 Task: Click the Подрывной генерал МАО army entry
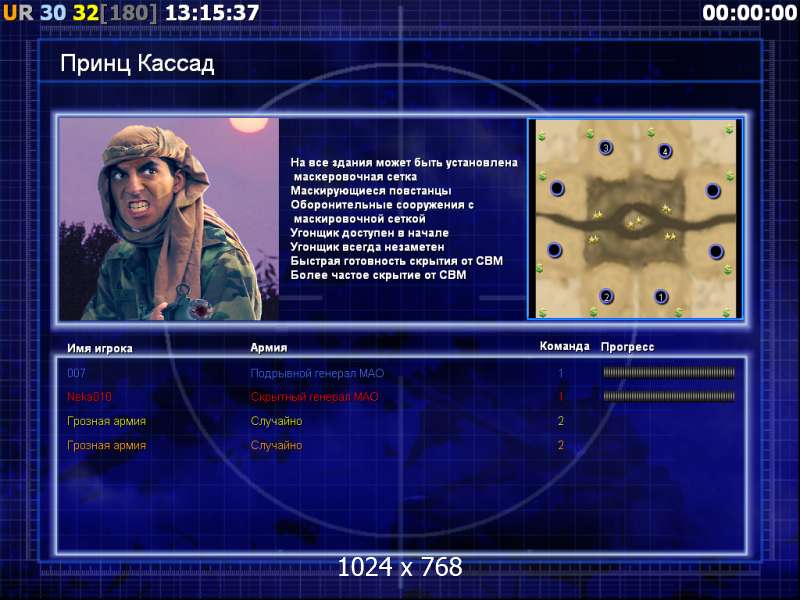pos(317,373)
